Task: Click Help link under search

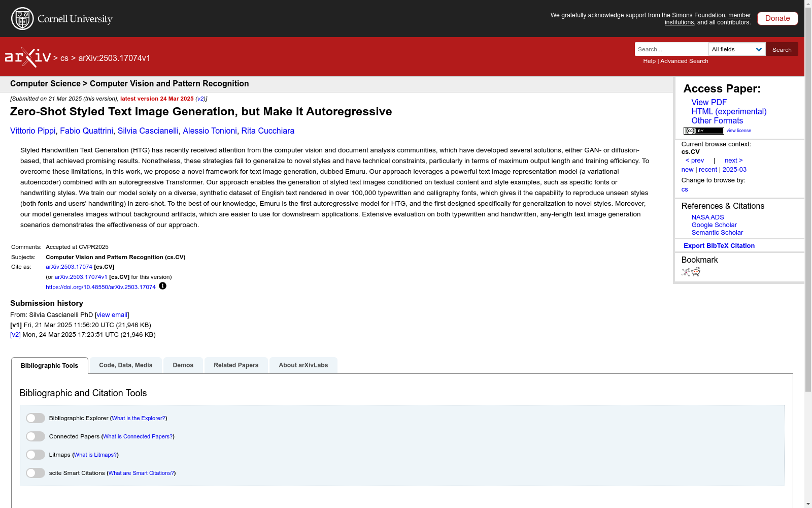Action: pyautogui.click(x=649, y=61)
